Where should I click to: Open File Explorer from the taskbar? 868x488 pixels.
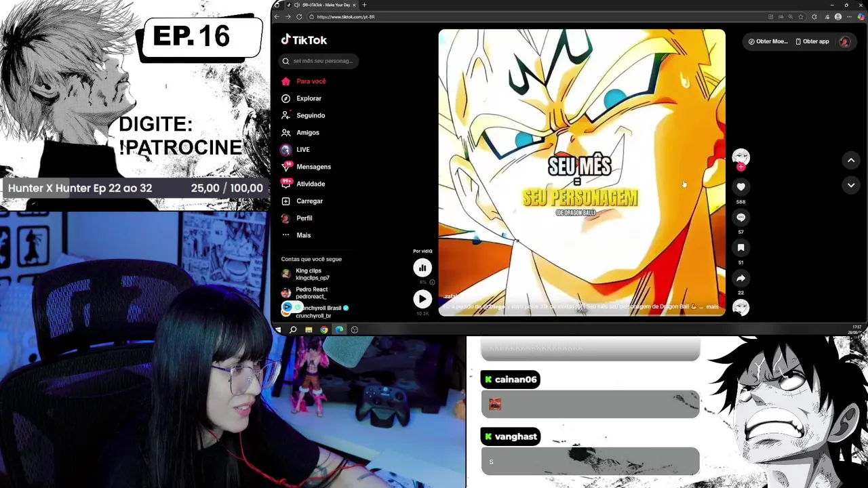click(309, 330)
